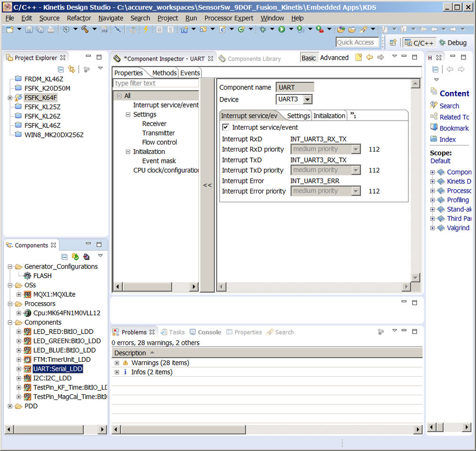Click Generate Processor Expert Code icon
Image resolution: width=476 pixels, height=451 pixels.
75,257
